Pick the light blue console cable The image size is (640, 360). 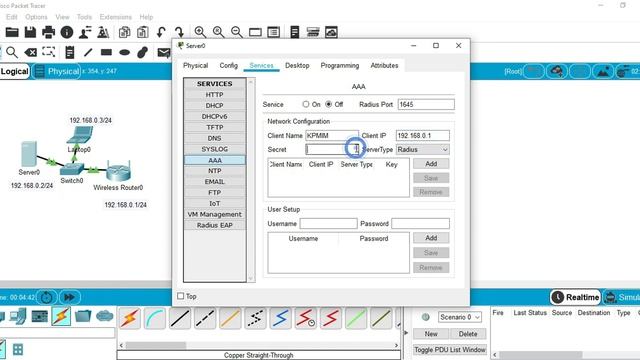(x=155, y=318)
